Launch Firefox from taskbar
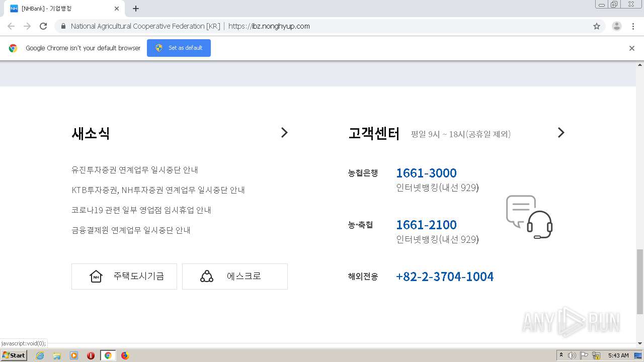 tap(125, 355)
